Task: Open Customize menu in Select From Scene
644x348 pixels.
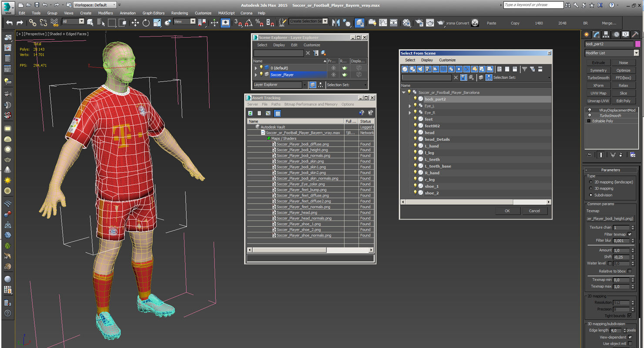Action: coord(447,60)
